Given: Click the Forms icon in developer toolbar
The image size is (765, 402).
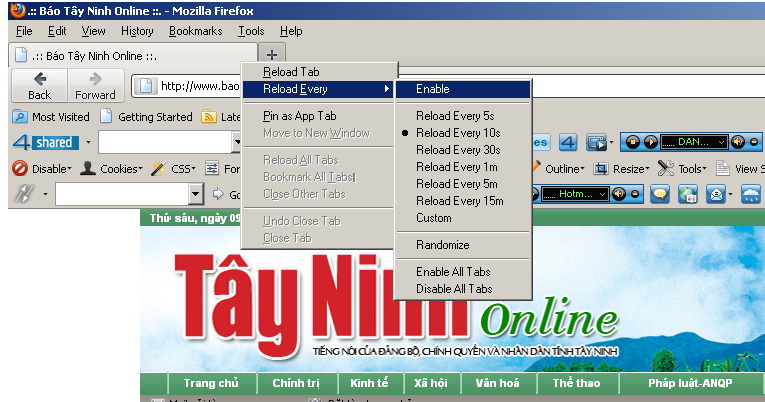Looking at the screenshot, I should [x=212, y=168].
